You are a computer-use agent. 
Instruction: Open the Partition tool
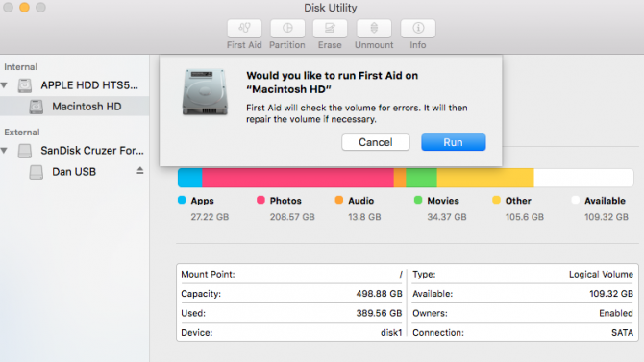tap(287, 29)
